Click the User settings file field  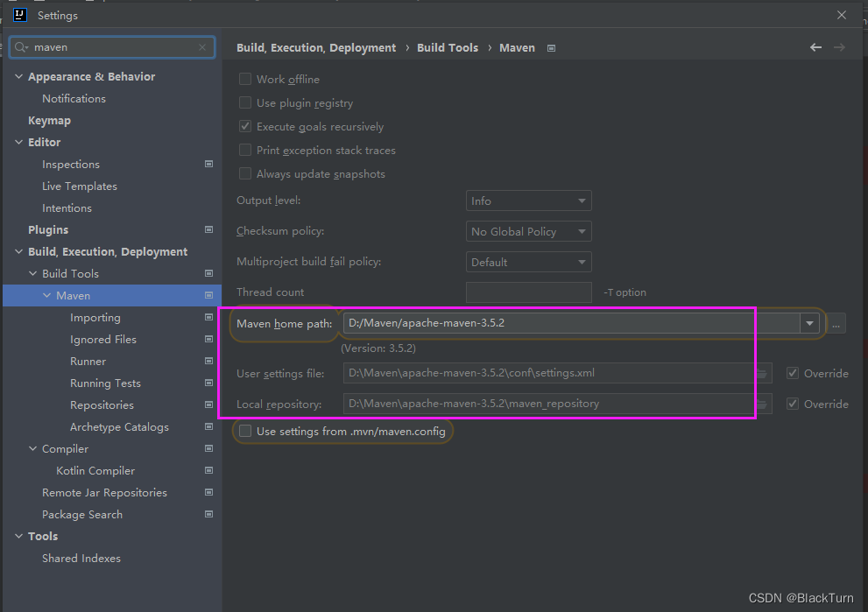(558, 374)
